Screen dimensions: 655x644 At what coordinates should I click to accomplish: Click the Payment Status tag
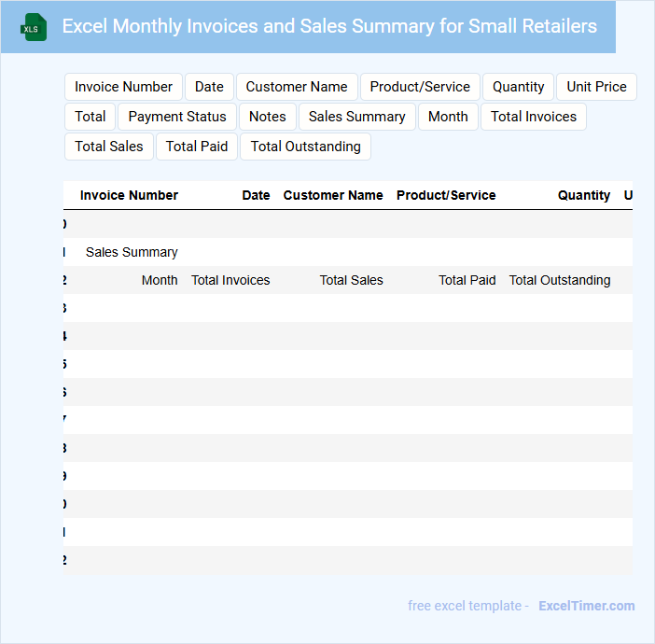click(177, 117)
